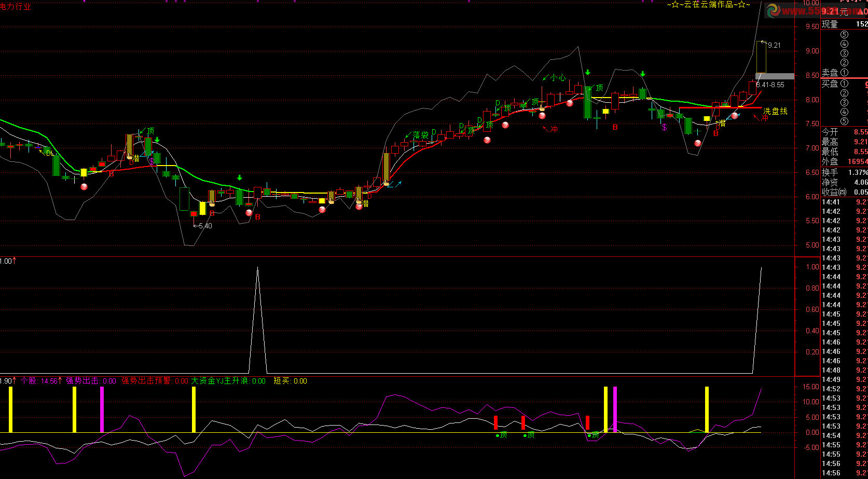Click the 外盘 volume row

[845, 161]
